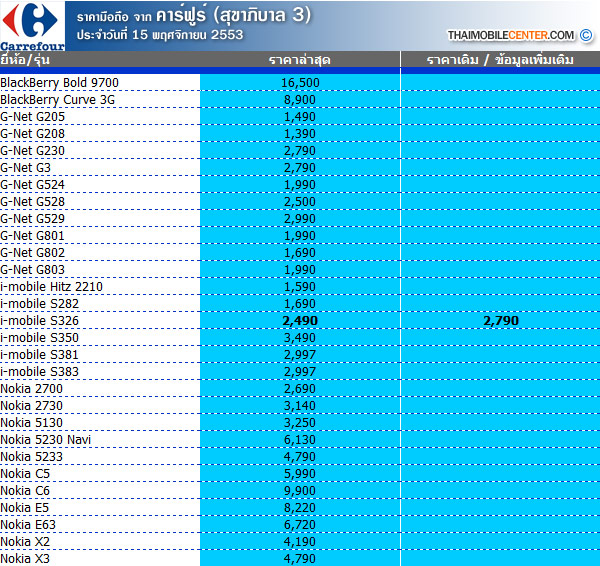Click the 2,500 price cell

coord(300,202)
